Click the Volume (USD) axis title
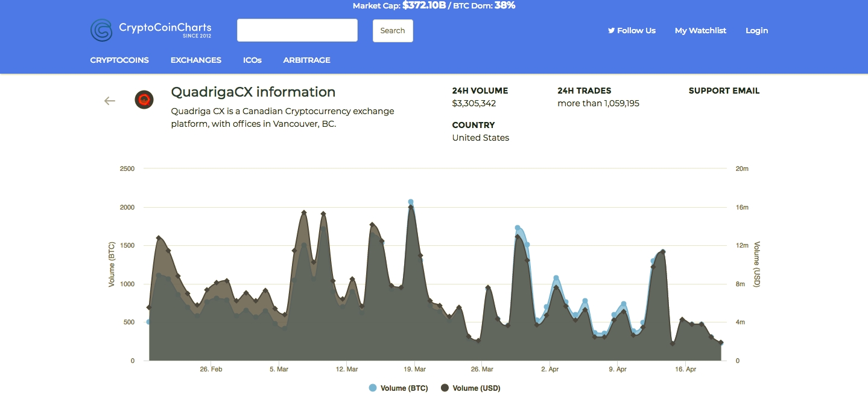This screenshot has height=398, width=868. (757, 265)
